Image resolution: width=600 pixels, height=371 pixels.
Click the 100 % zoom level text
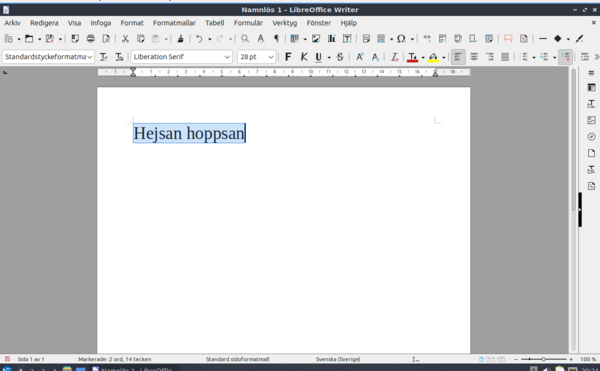tap(588, 359)
